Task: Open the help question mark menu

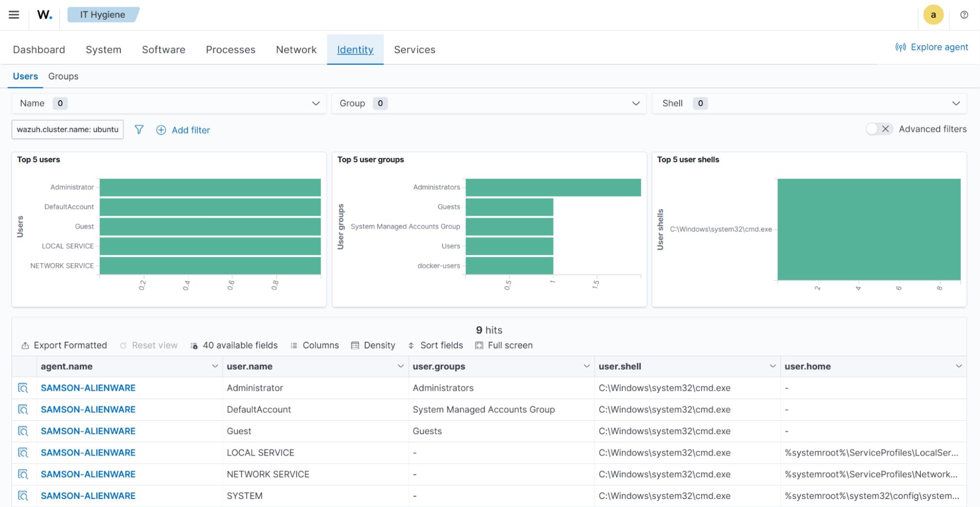Action: tap(963, 15)
